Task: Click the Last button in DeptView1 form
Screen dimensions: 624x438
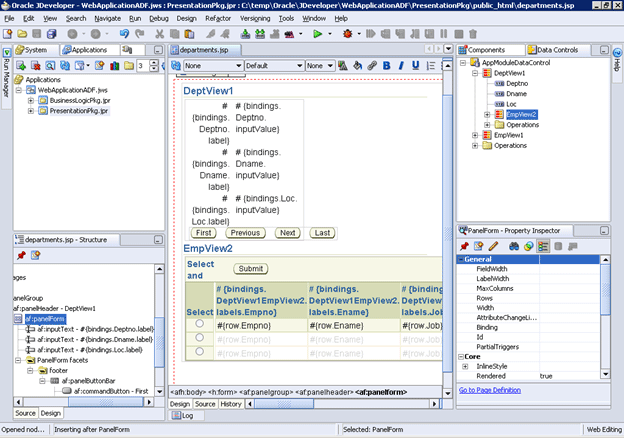Action: pyautogui.click(x=322, y=233)
